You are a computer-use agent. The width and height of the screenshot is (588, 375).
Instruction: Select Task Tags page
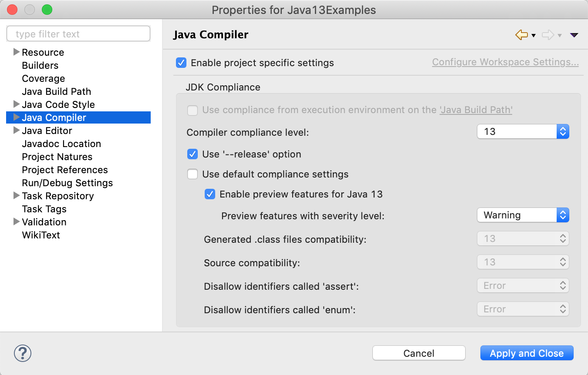[44, 209]
